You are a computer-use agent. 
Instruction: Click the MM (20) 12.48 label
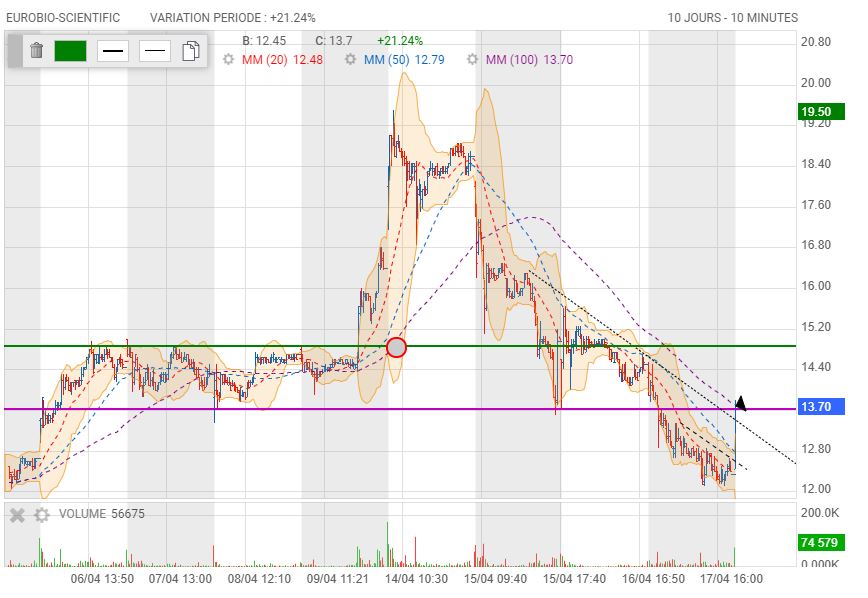coord(282,60)
